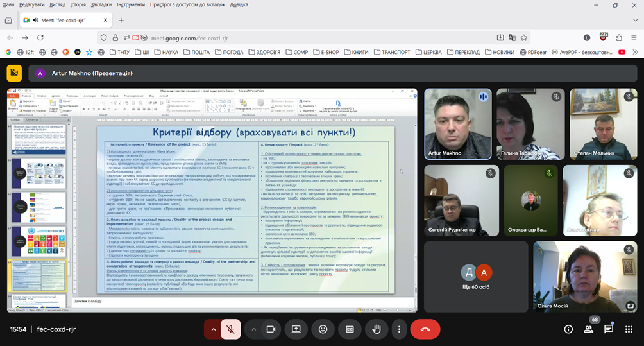Show the participants list with 68 people
This screenshot has height=346, width=644.
tap(588, 329)
